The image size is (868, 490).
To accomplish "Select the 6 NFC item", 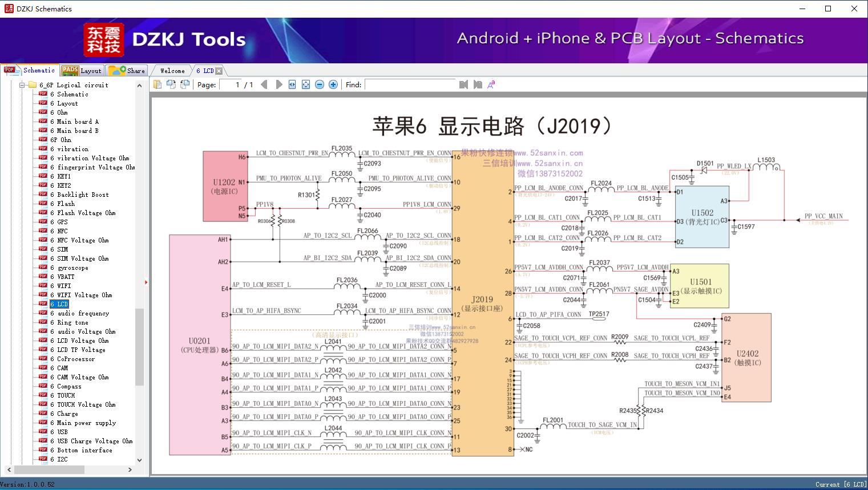I will tap(59, 231).
